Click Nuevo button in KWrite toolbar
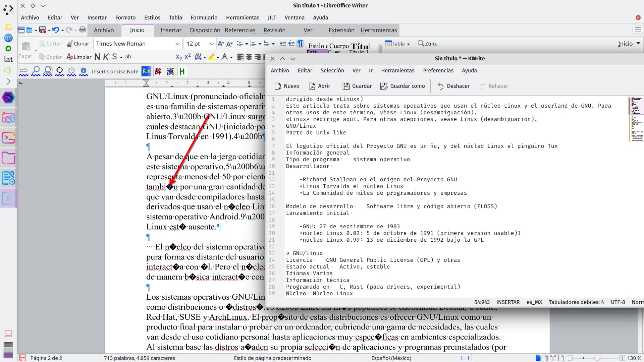644x362 pixels. click(287, 86)
